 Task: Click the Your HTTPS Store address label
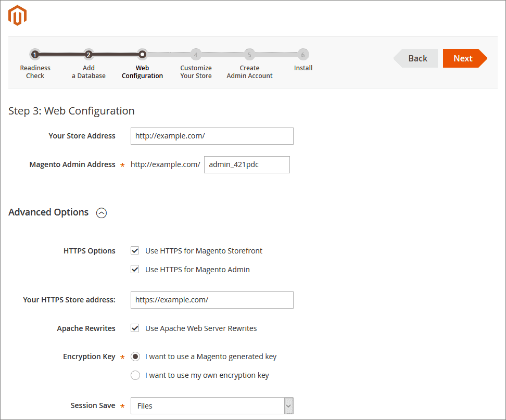pos(69,300)
